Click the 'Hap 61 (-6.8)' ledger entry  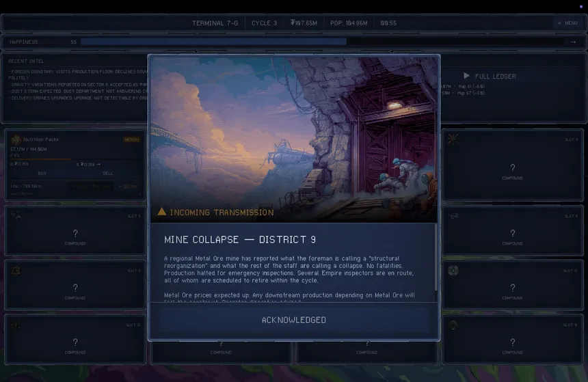[x=471, y=86]
